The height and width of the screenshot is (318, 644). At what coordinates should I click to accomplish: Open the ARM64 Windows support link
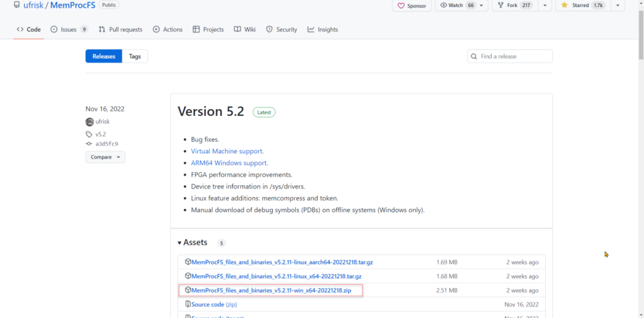tap(229, 163)
